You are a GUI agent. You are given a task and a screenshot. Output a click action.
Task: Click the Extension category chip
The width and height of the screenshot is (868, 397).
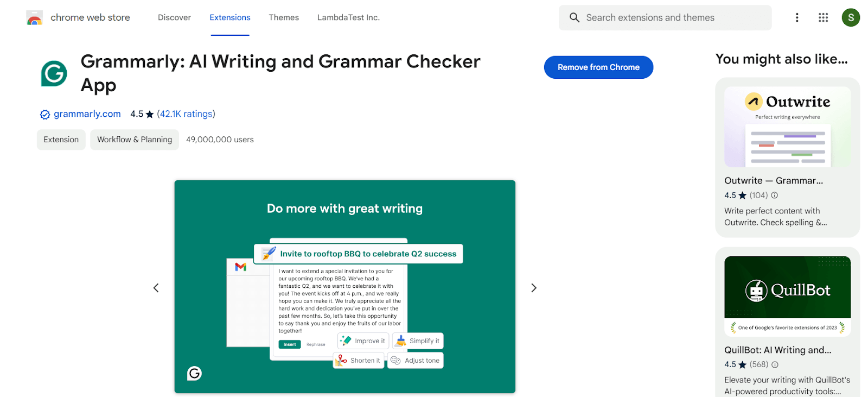61,140
